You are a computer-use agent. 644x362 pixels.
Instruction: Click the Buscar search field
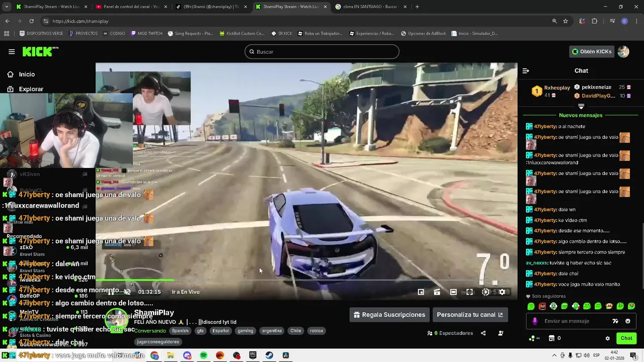tap(322, 52)
